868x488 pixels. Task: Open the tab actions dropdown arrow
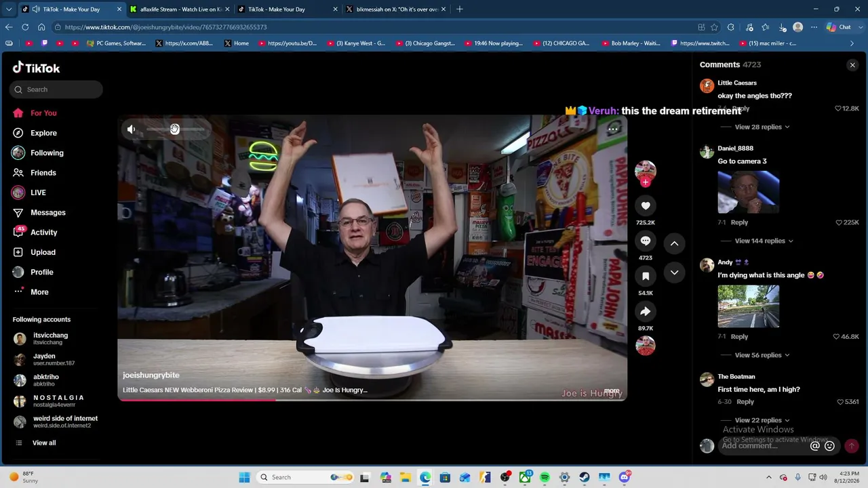click(9, 9)
